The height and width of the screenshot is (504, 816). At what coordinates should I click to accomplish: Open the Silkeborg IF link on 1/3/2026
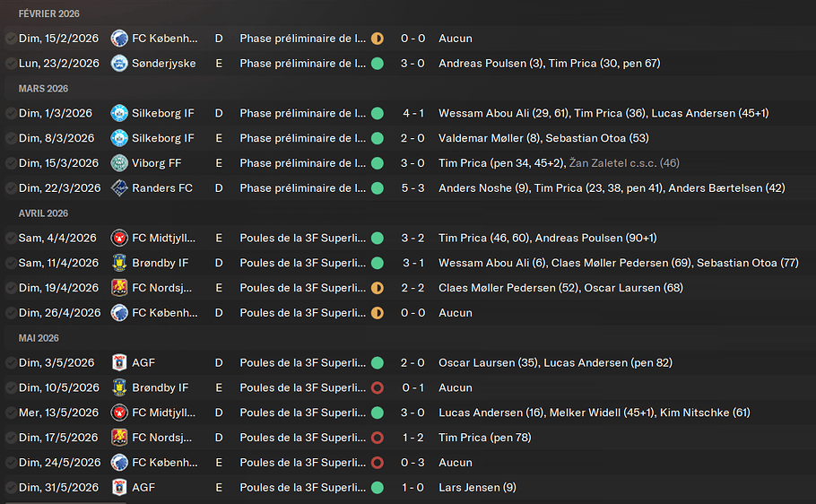coord(163,114)
